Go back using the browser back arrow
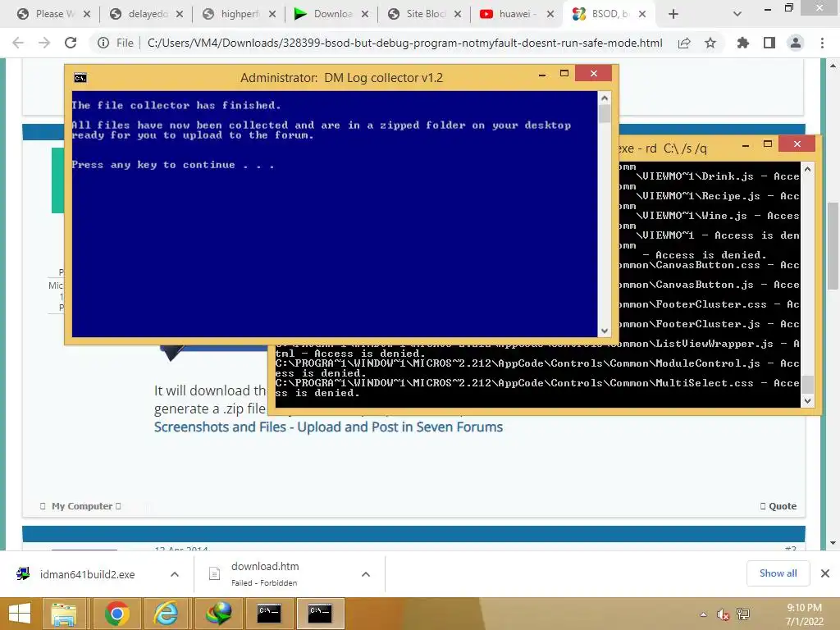Screen dimensions: 840x630 click(18, 43)
